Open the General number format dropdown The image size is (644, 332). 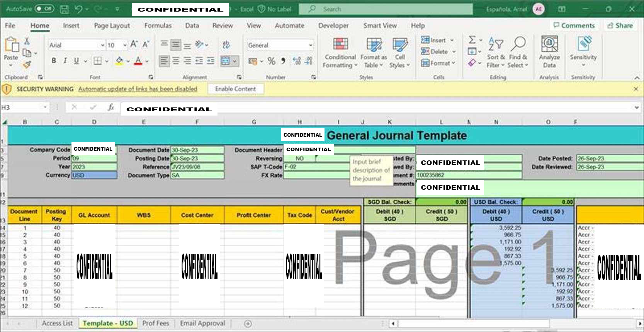(x=310, y=45)
